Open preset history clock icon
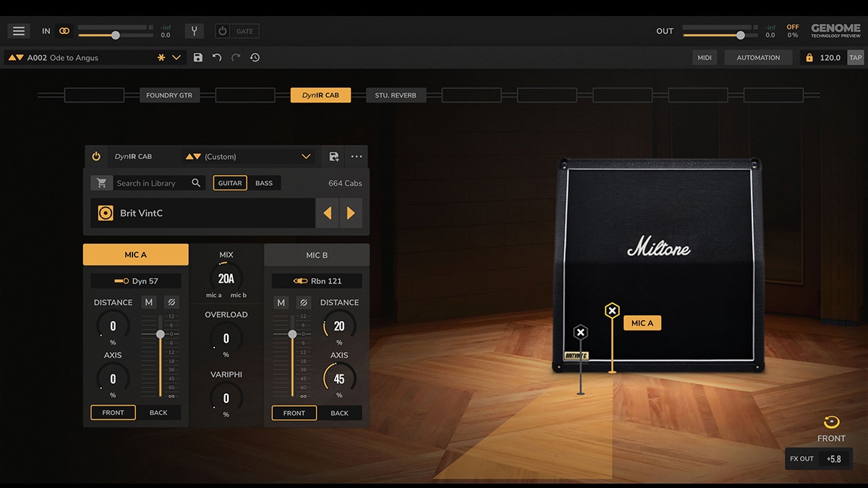 [255, 58]
